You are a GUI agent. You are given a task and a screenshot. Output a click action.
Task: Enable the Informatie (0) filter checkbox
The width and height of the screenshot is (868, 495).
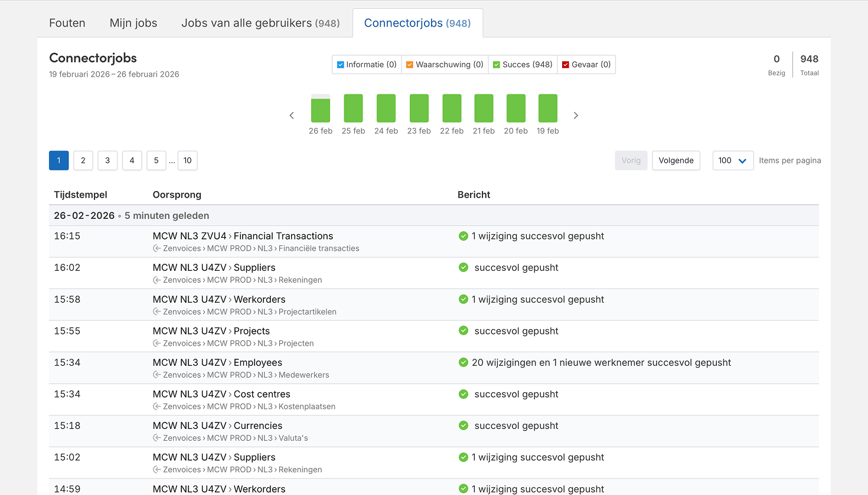(340, 64)
